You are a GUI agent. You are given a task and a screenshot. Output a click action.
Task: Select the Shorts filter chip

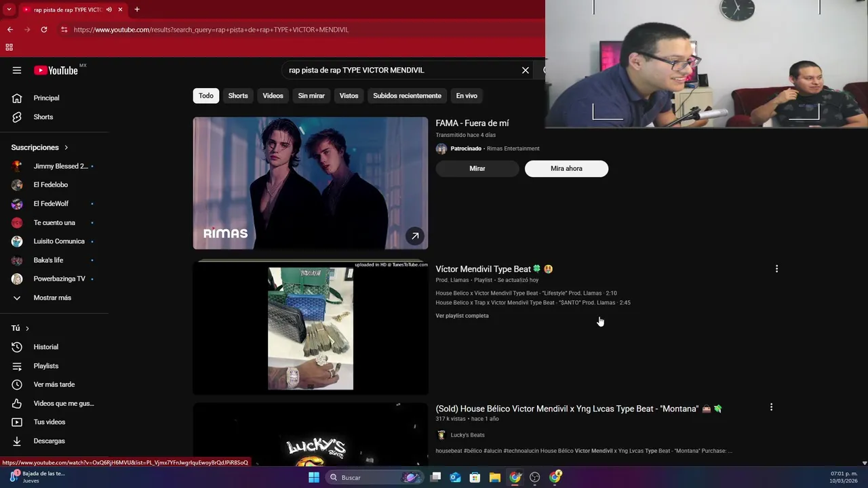[238, 96]
